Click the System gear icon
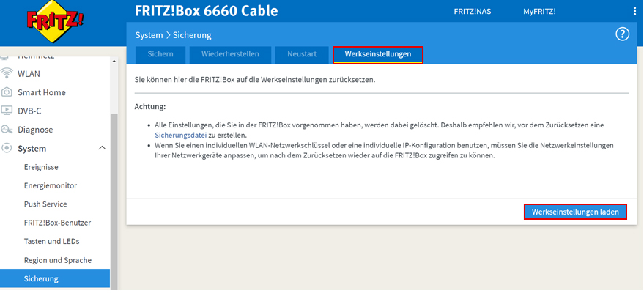This screenshot has height=293, width=644. 7,149
